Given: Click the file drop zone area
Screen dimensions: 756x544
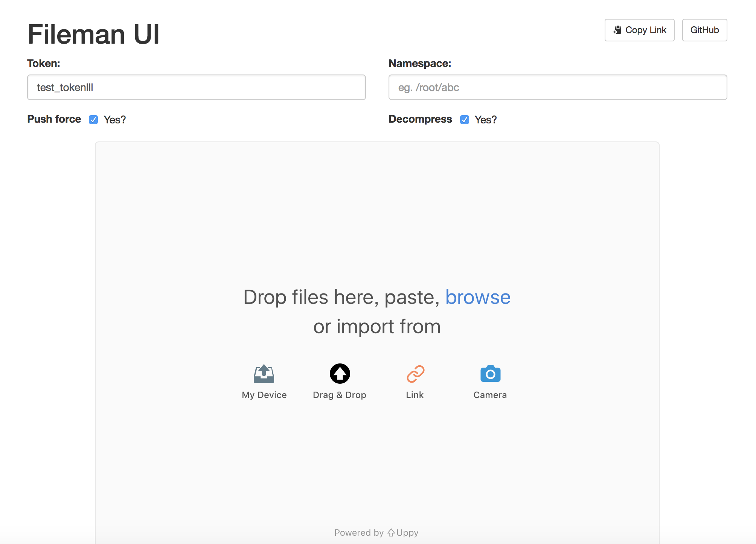Looking at the screenshot, I should (x=376, y=211).
